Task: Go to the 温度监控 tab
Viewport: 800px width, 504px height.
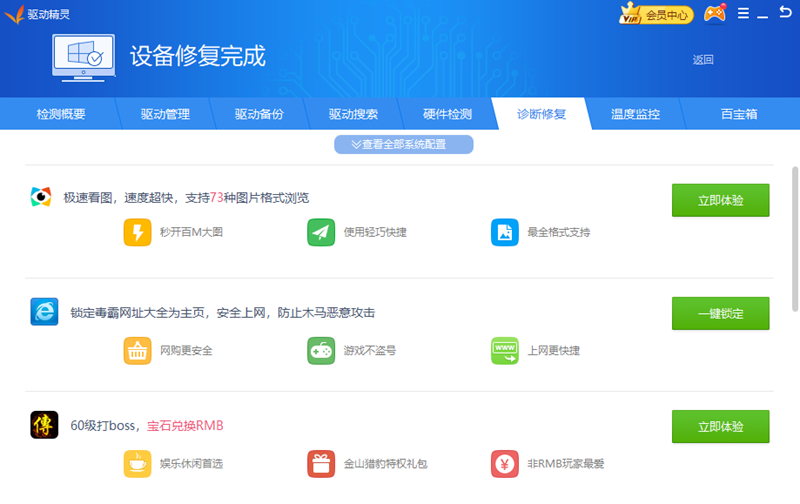Action: [636, 114]
